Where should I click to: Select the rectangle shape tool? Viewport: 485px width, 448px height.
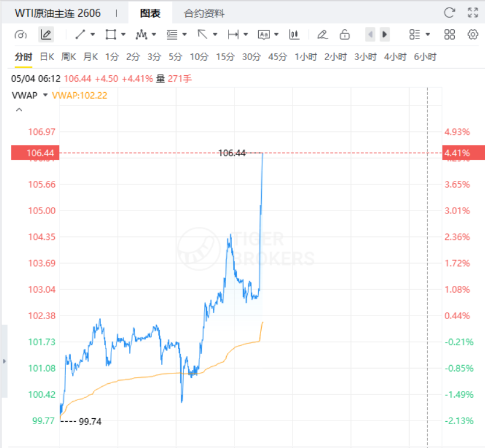click(111, 34)
